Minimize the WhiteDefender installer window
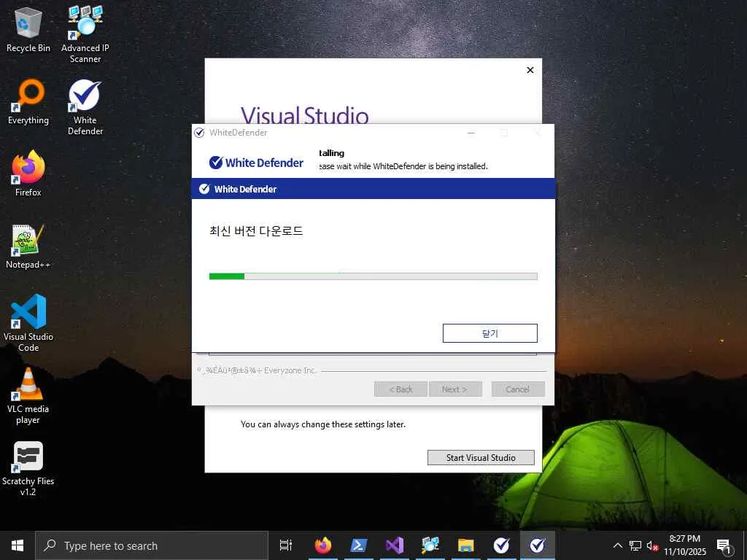747x560 pixels. (471, 133)
